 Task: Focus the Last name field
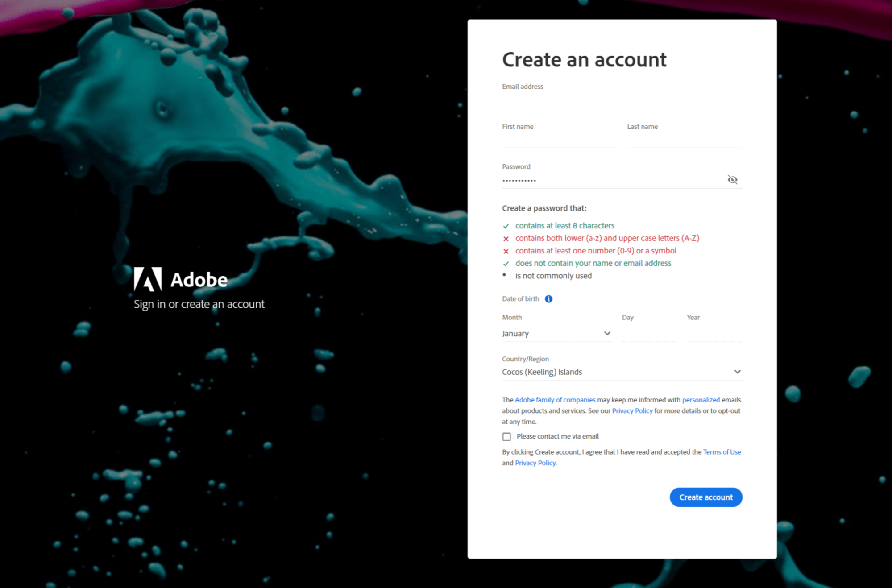[684, 140]
